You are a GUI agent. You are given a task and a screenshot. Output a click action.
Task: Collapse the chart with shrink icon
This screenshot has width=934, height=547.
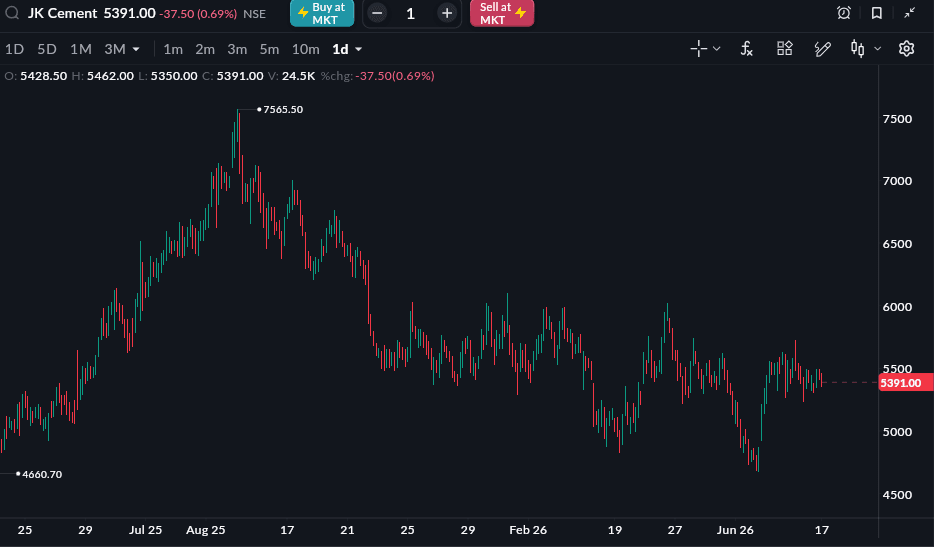(x=909, y=13)
